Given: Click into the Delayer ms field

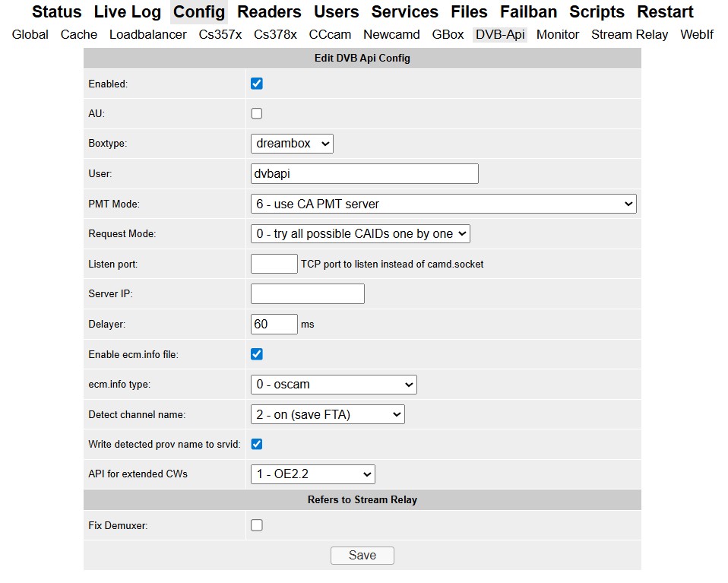Looking at the screenshot, I should (x=274, y=324).
